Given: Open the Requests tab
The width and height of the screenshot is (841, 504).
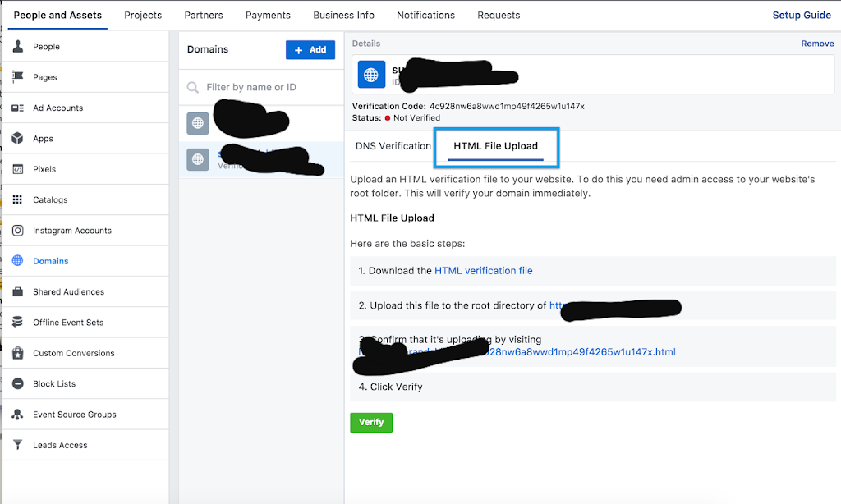Looking at the screenshot, I should point(499,15).
